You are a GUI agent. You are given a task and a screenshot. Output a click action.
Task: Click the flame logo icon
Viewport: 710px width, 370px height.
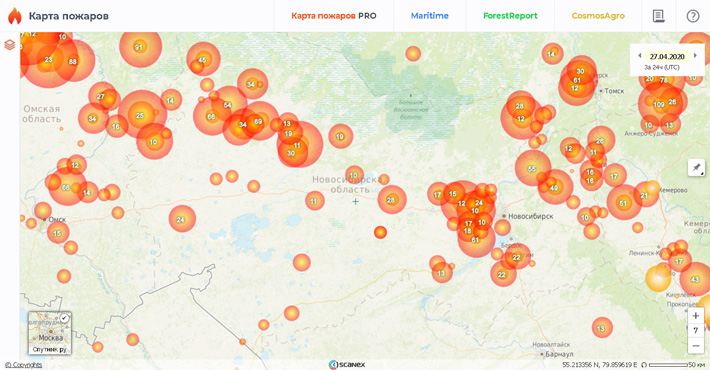click(14, 16)
